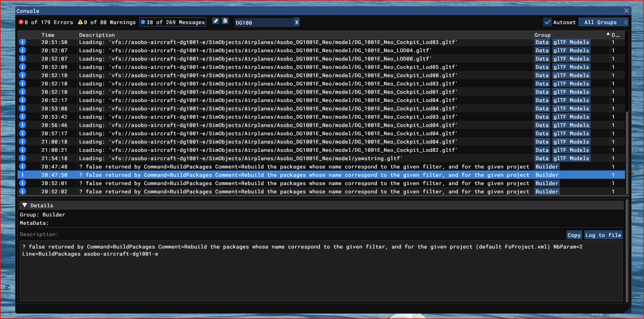Click the DG100 search filter field
The image size is (644, 319).
click(x=263, y=22)
